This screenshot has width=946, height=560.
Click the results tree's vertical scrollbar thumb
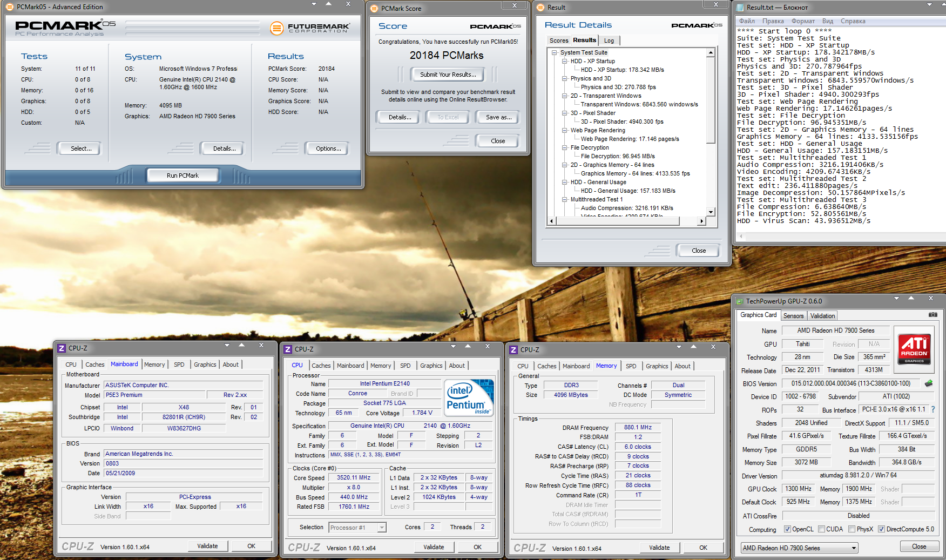coord(711,100)
